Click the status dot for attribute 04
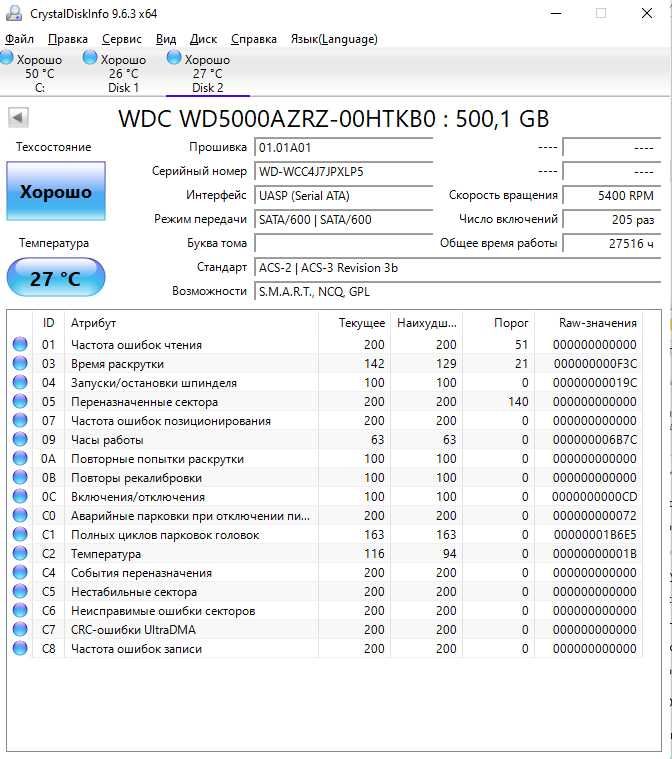672x759 pixels. 20,382
